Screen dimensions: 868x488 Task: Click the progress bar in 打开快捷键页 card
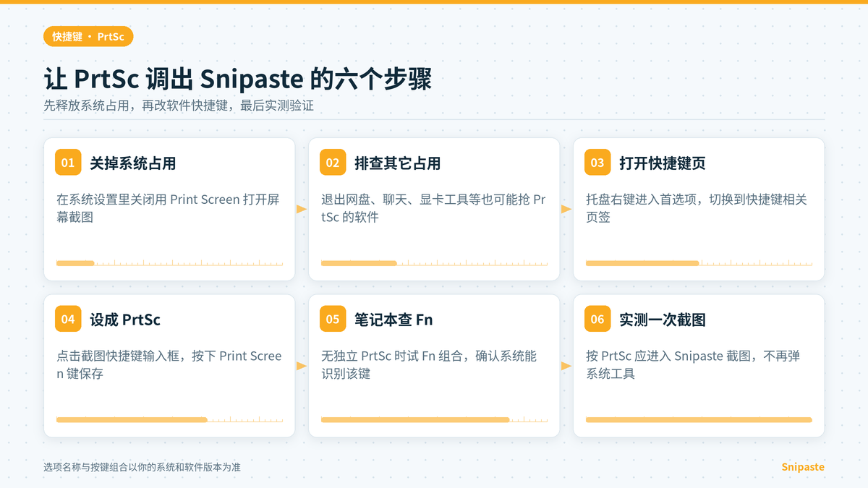coord(699,263)
